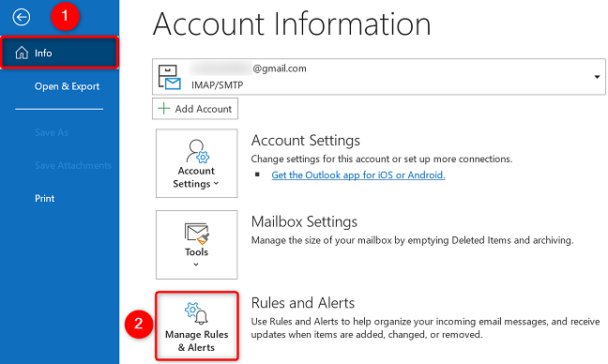This screenshot has height=364, width=608.
Task: Select the Save As menu entry
Action: (52, 132)
